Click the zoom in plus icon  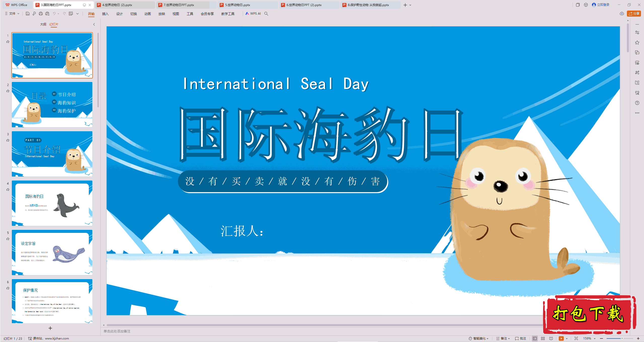pos(638,338)
